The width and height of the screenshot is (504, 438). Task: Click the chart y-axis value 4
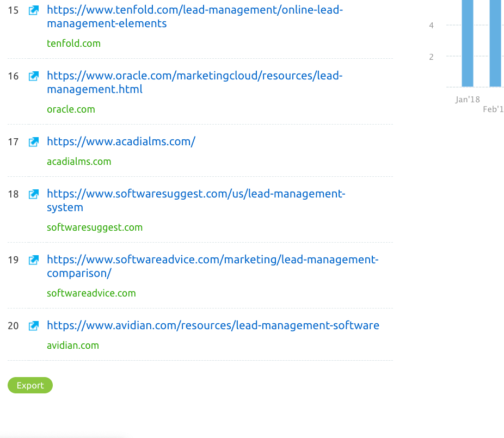pyautogui.click(x=432, y=26)
